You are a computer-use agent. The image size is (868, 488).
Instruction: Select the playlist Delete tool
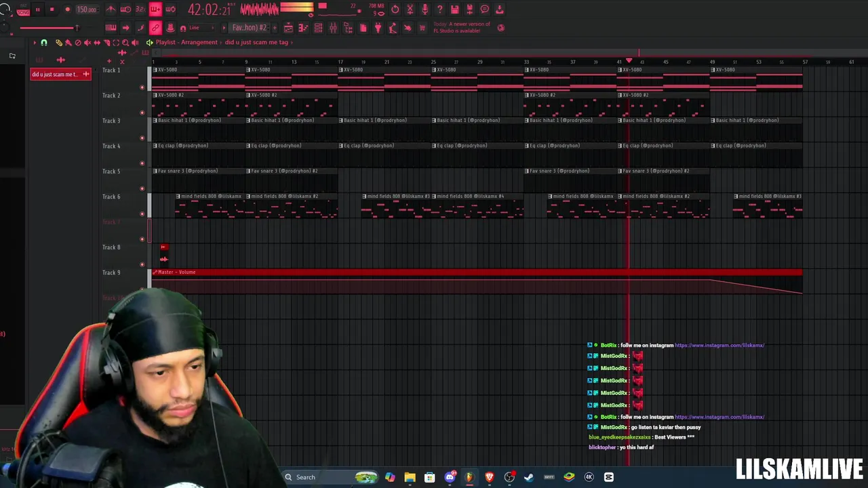pos(78,42)
